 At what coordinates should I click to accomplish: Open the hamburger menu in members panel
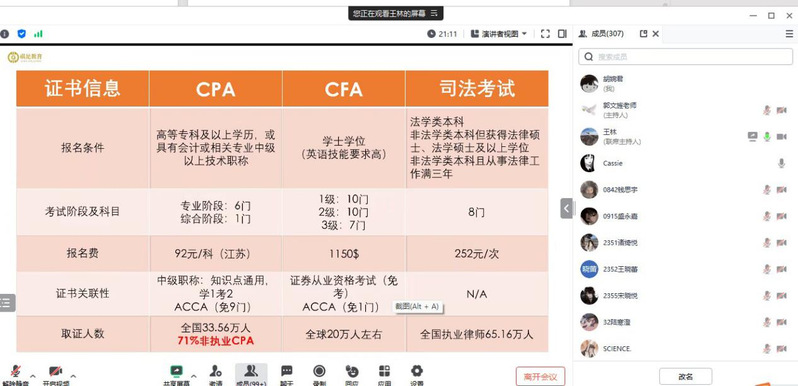[789, 34]
